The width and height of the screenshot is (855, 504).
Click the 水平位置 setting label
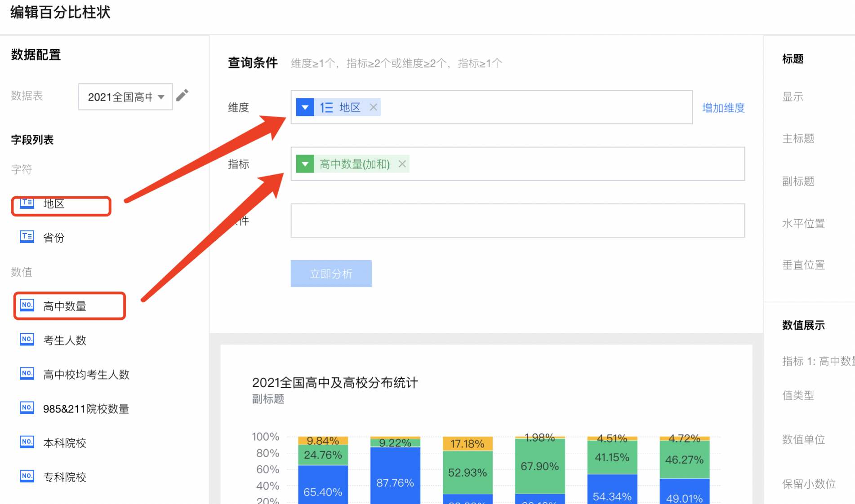803,223
